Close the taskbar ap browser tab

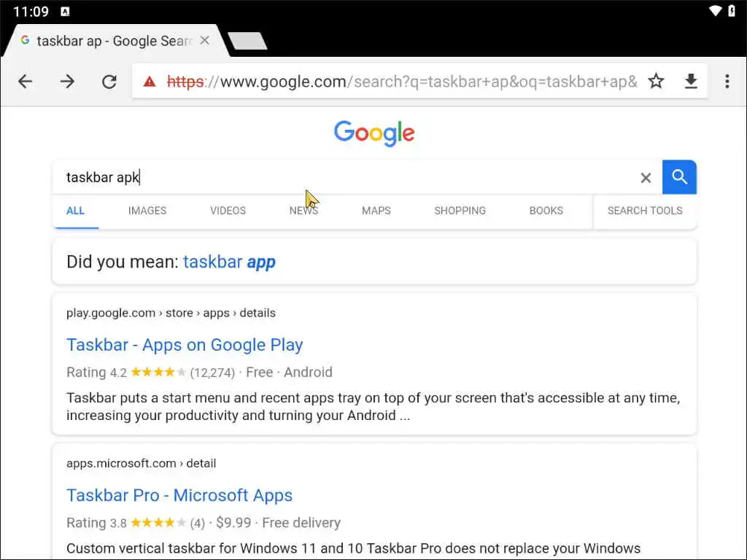(x=205, y=41)
